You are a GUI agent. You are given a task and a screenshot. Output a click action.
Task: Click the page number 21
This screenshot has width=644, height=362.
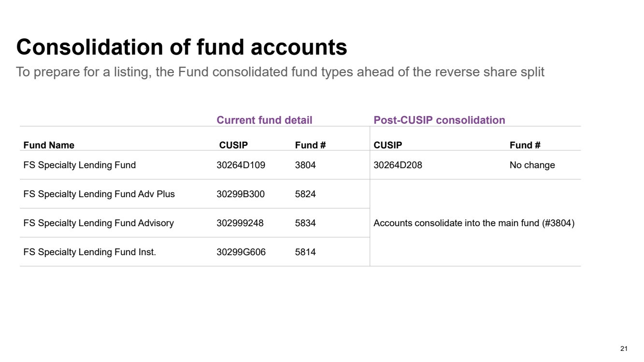(624, 348)
